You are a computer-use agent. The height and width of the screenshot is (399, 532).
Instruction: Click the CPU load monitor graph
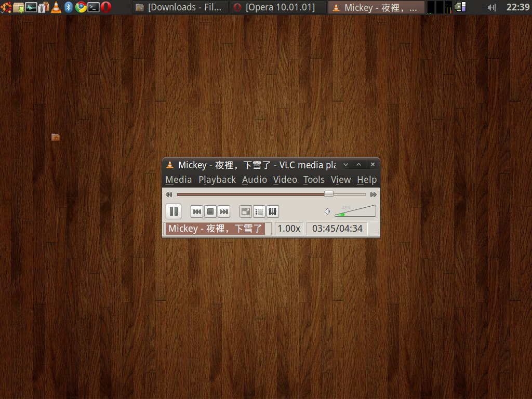tap(431, 7)
